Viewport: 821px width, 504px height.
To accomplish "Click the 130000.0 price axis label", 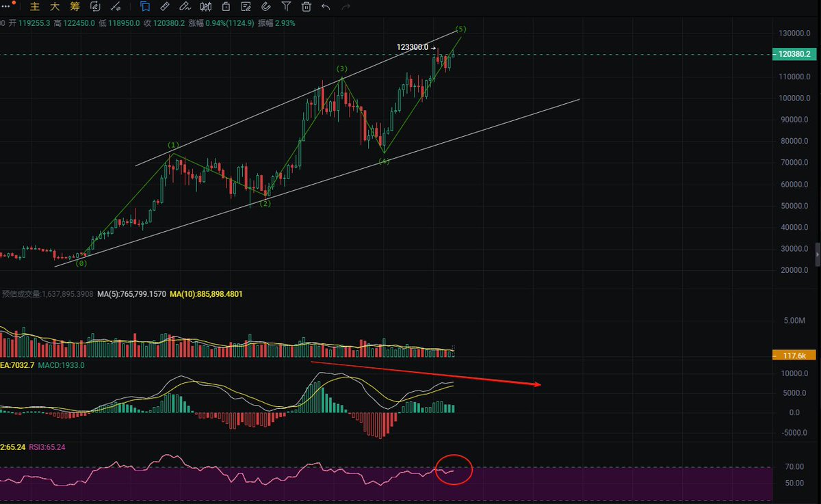I will tap(794, 34).
